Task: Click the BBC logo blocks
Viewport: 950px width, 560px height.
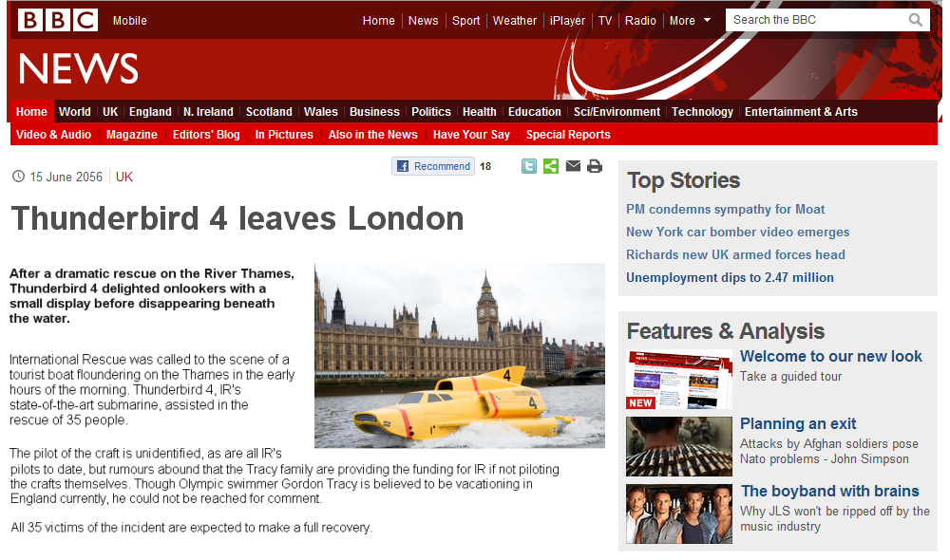Action: pos(58,20)
